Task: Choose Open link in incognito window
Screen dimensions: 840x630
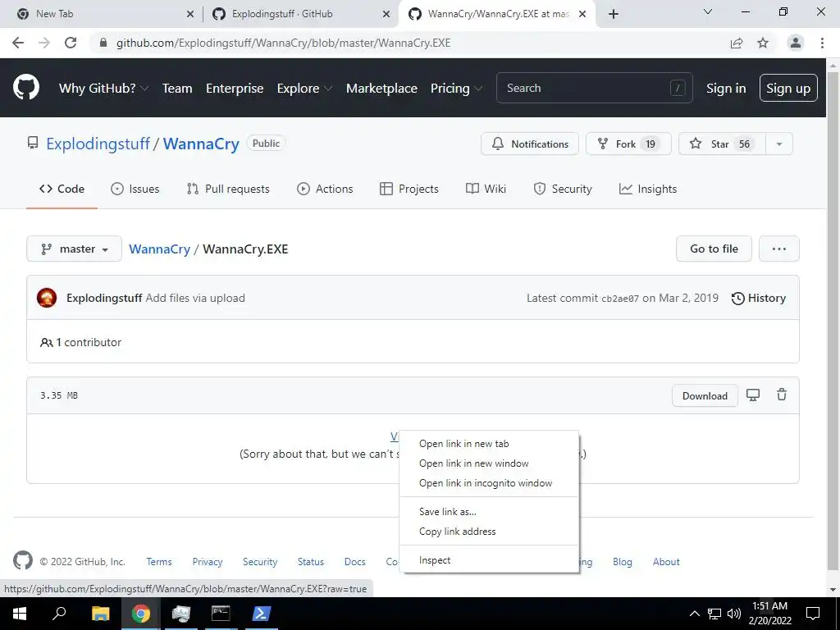Action: (x=489, y=483)
